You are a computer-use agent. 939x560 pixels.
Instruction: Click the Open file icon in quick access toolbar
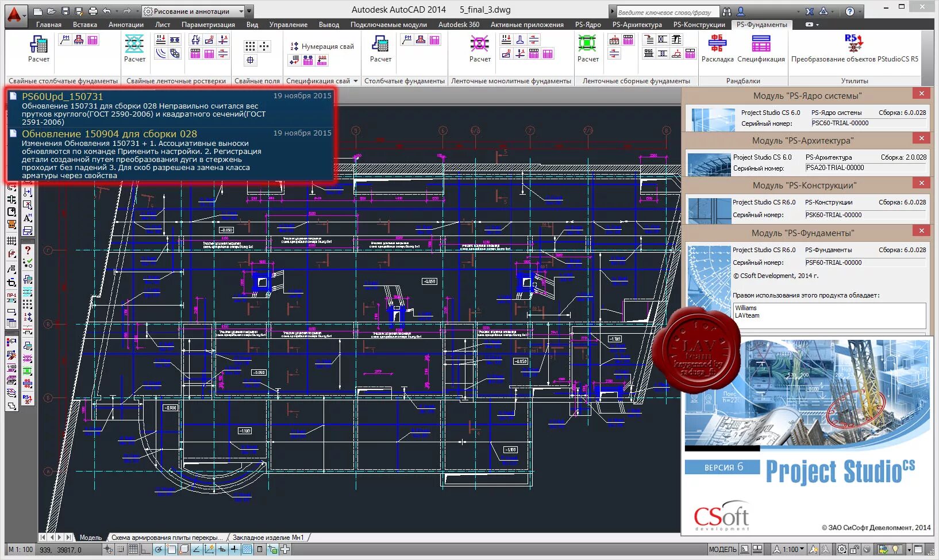tap(51, 11)
